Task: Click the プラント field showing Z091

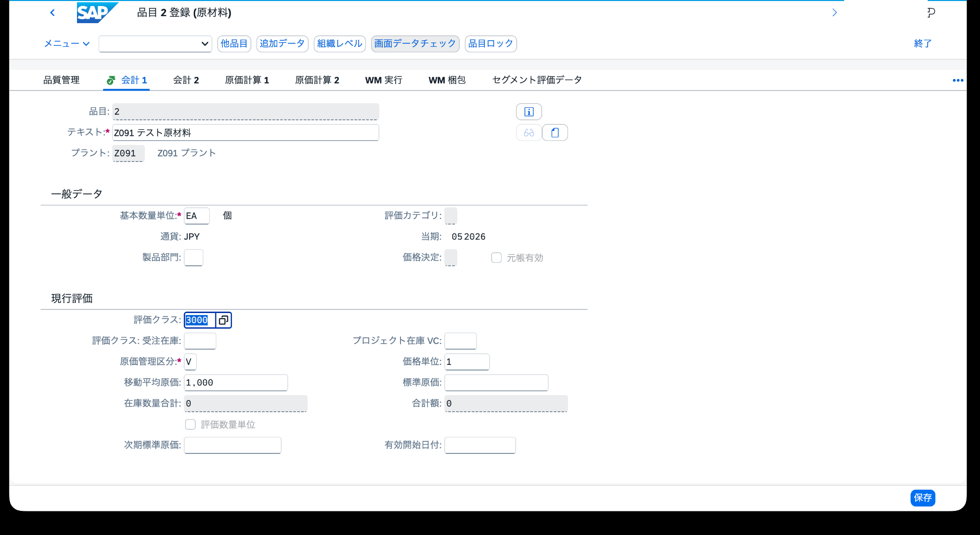Action: [x=128, y=154]
